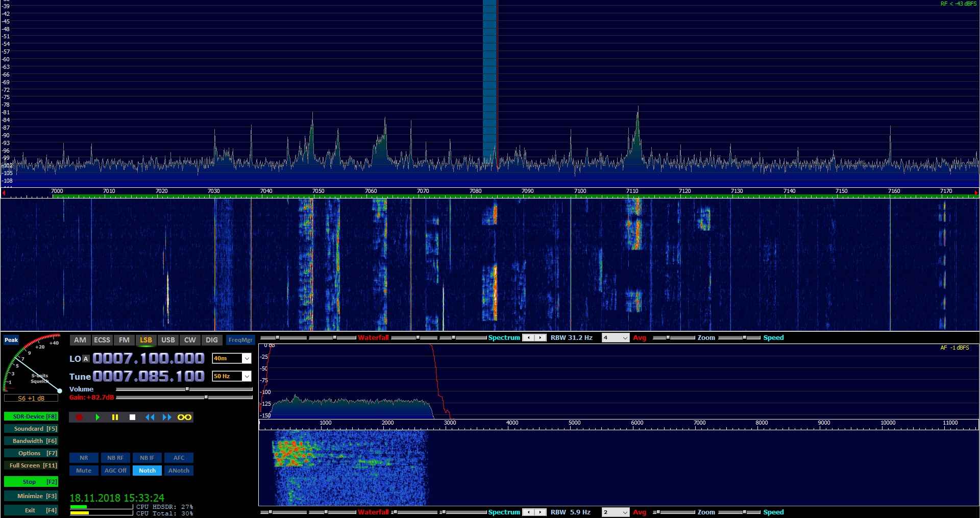
Task: Click 7050 on the RF frequency scale
Action: [318, 191]
